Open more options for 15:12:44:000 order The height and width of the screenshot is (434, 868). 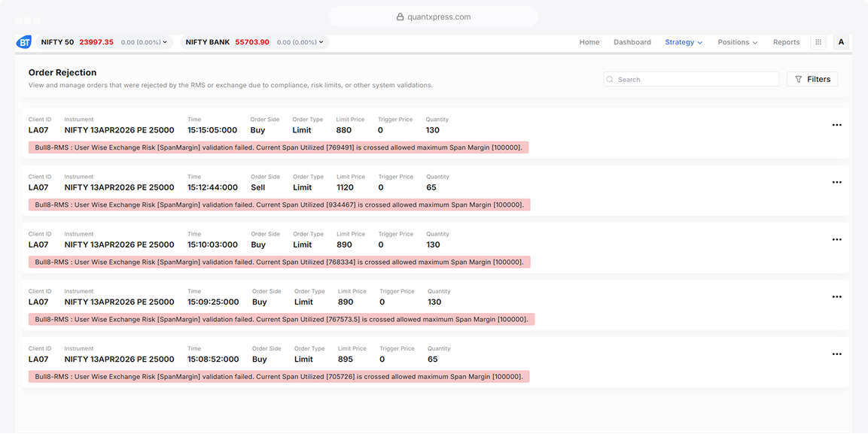tap(837, 183)
